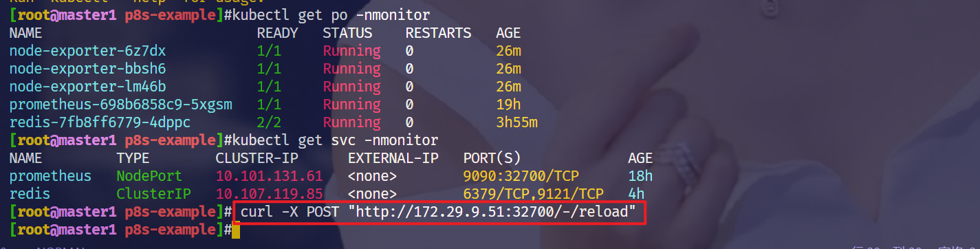Click the EXTERNAL-IP column header
The image size is (980, 249).
tap(393, 158)
